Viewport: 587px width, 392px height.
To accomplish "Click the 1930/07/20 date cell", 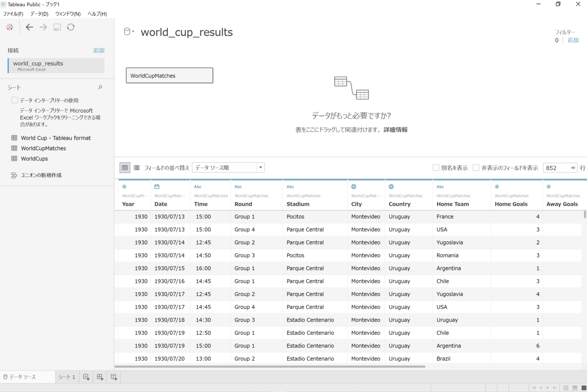I will [169, 358].
